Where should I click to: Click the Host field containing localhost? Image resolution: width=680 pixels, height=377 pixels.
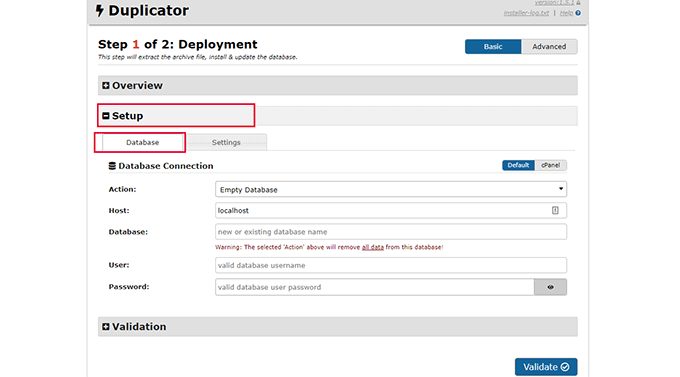pos(391,210)
